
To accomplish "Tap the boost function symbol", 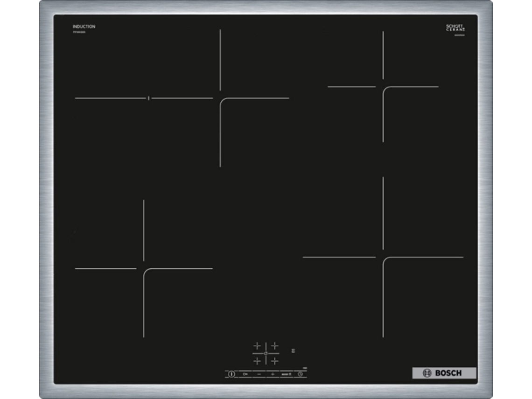I will (x=287, y=374).
